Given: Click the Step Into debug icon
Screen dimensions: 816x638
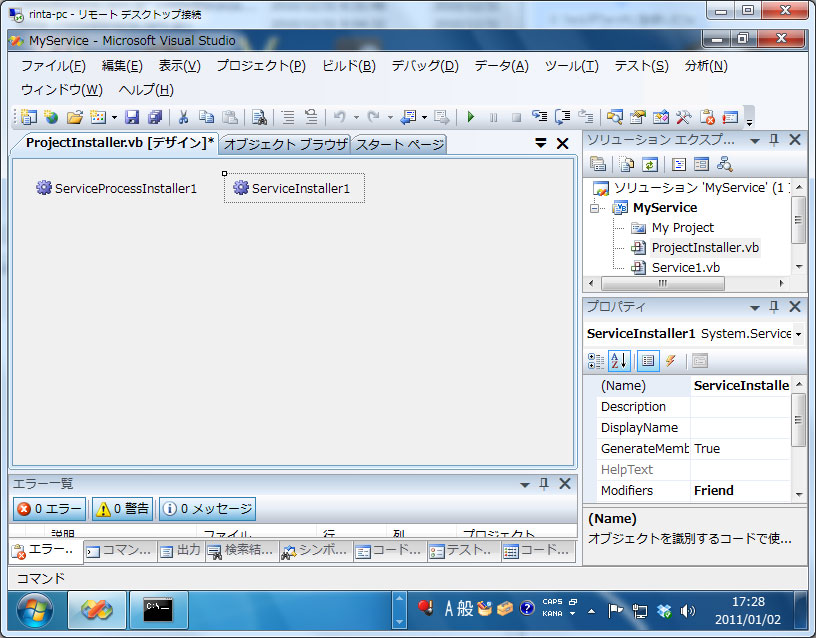Looking at the screenshot, I should [539, 117].
